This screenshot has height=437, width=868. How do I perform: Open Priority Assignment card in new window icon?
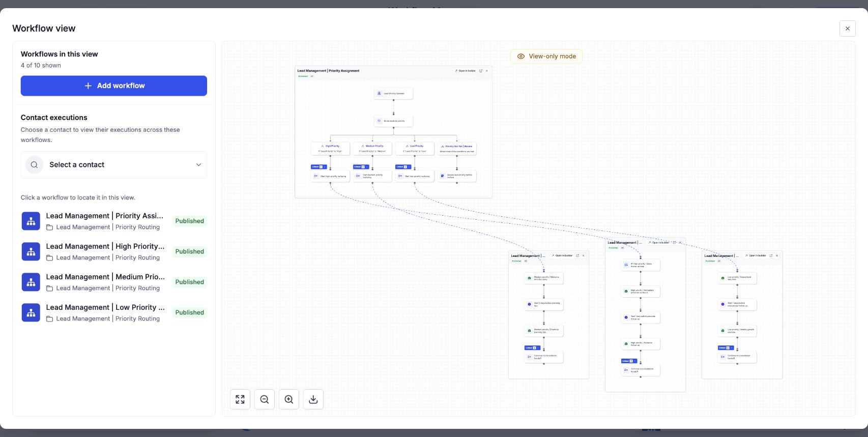(481, 71)
